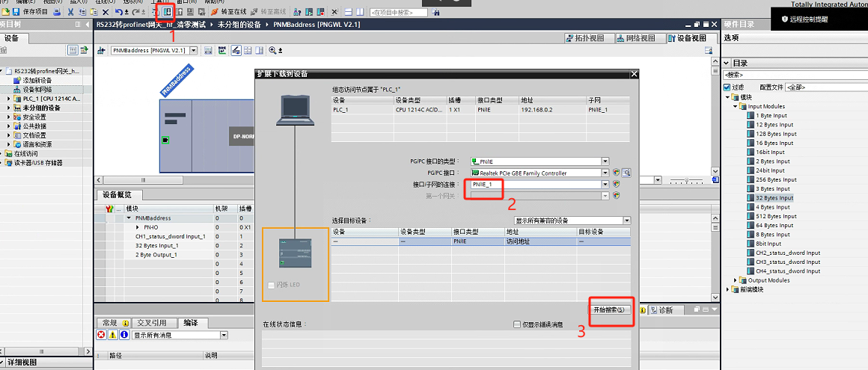Open the PG/PC 接口 Realtek controller dropdown
Image resolution: width=868 pixels, height=370 pixels.
[605, 173]
